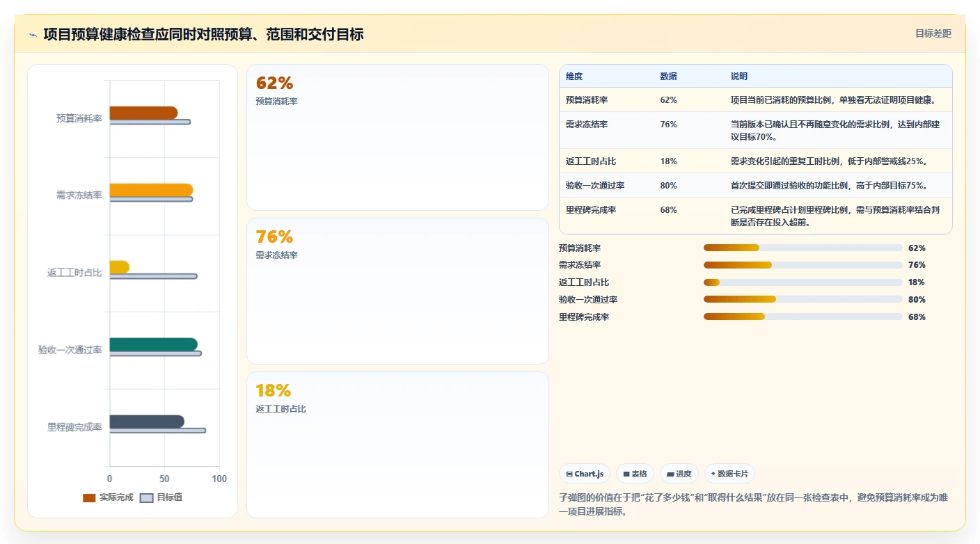This screenshot has width=980, height=544.
Task: Select the 表格 chip
Action: (635, 474)
